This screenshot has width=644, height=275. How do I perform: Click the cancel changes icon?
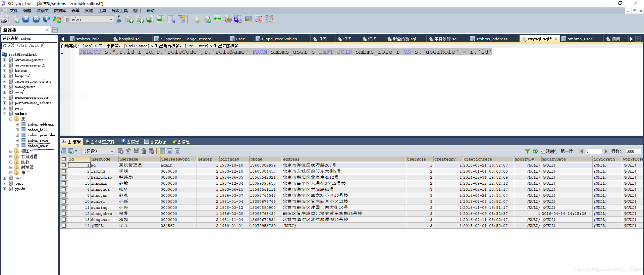152,151
